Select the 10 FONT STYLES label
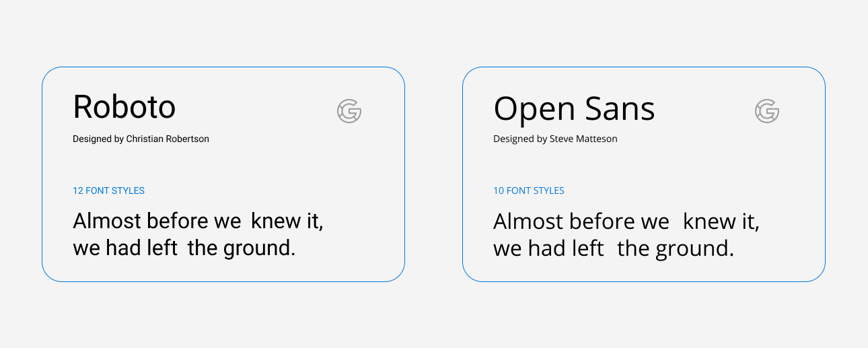The width and height of the screenshot is (868, 348). pos(529,190)
